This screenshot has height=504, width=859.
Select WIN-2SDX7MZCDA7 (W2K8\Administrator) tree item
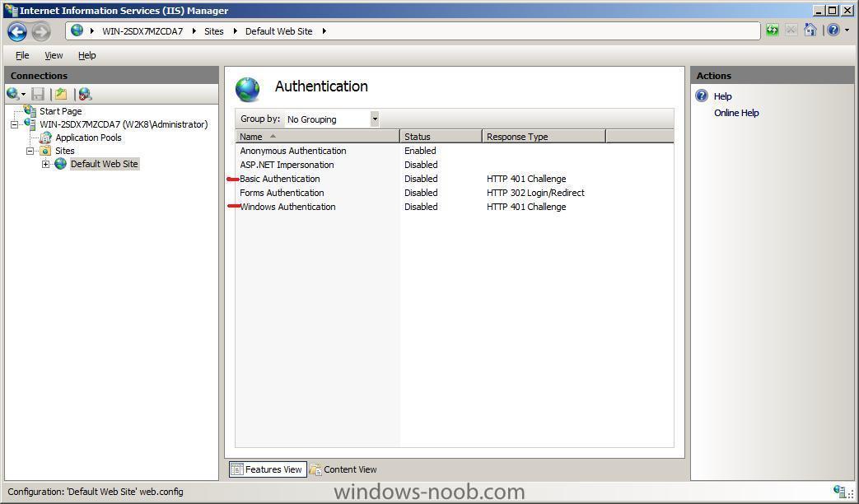pos(124,124)
